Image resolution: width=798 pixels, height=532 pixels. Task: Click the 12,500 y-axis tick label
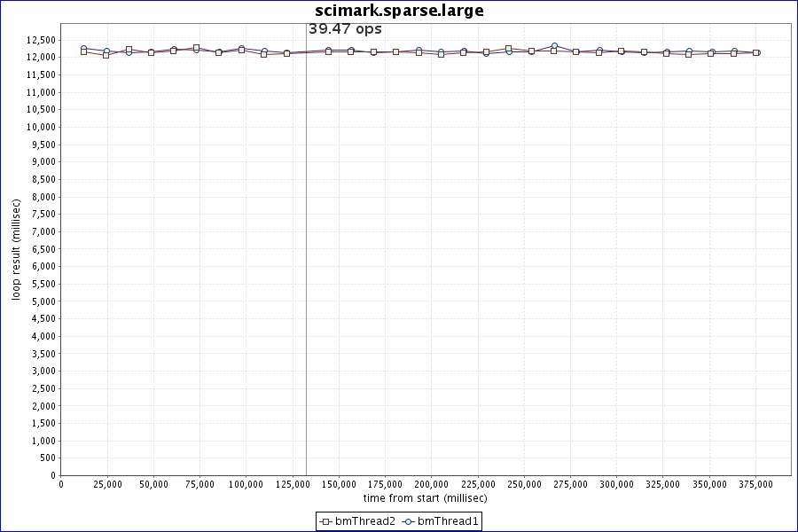41,40
